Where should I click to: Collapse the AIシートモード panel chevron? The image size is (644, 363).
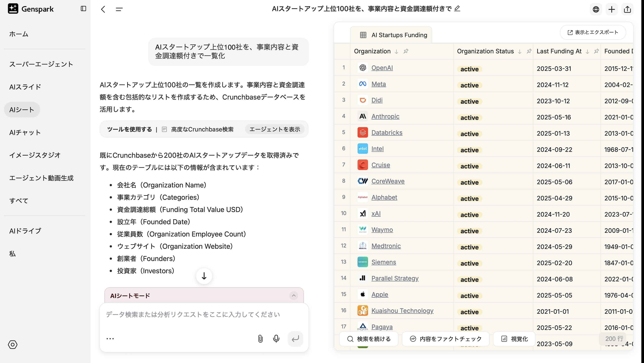pyautogui.click(x=294, y=296)
